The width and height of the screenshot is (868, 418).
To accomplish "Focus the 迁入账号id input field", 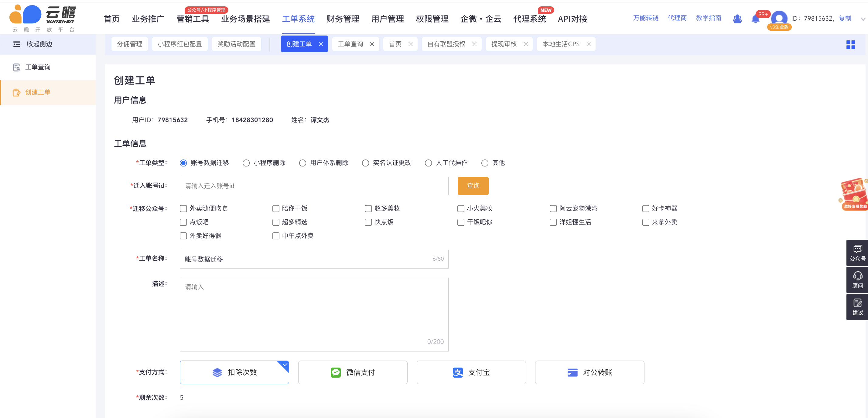I will [x=314, y=186].
